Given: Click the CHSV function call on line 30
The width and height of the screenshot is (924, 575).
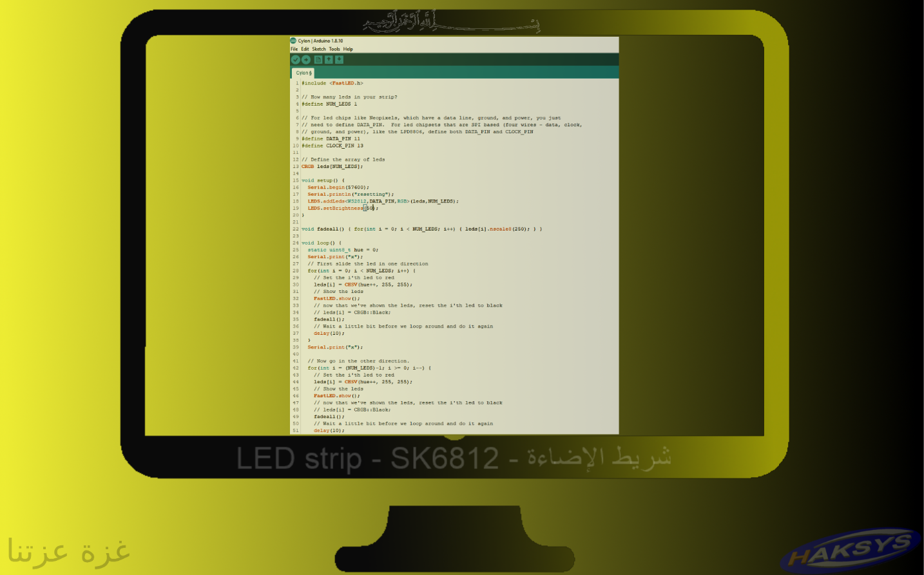Looking at the screenshot, I should pos(350,284).
